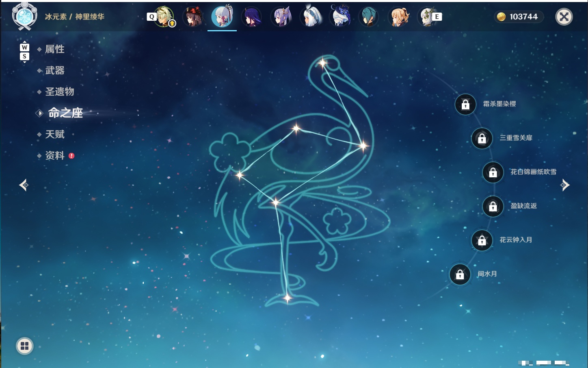Viewport: 588px width, 368px height.
Task: Open the 属性 attributes menu
Action: tap(55, 49)
